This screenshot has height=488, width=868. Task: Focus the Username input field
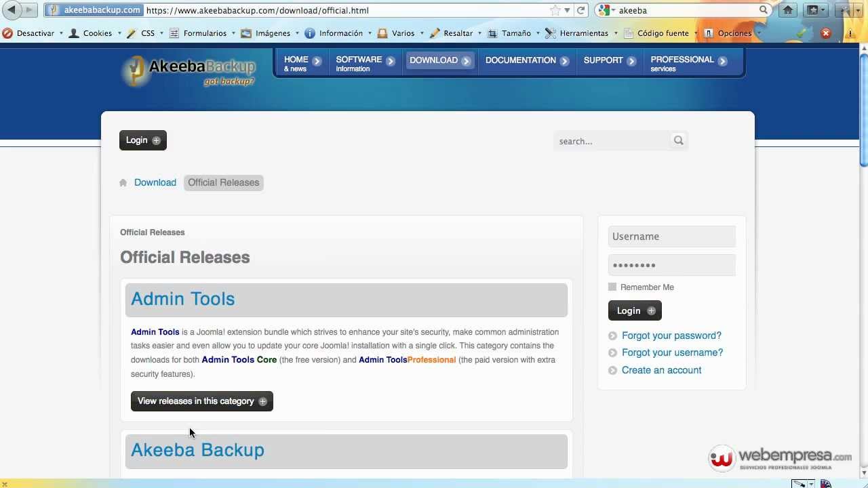point(672,237)
